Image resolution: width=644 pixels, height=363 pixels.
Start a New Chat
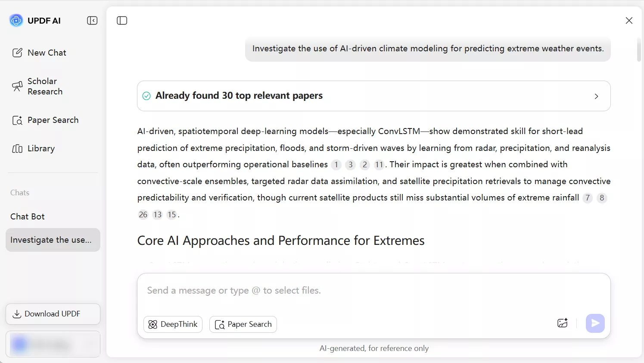click(x=47, y=53)
